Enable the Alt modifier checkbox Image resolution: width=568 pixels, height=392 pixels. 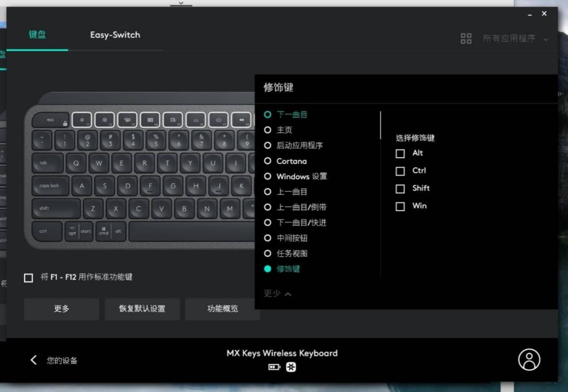pyautogui.click(x=400, y=153)
